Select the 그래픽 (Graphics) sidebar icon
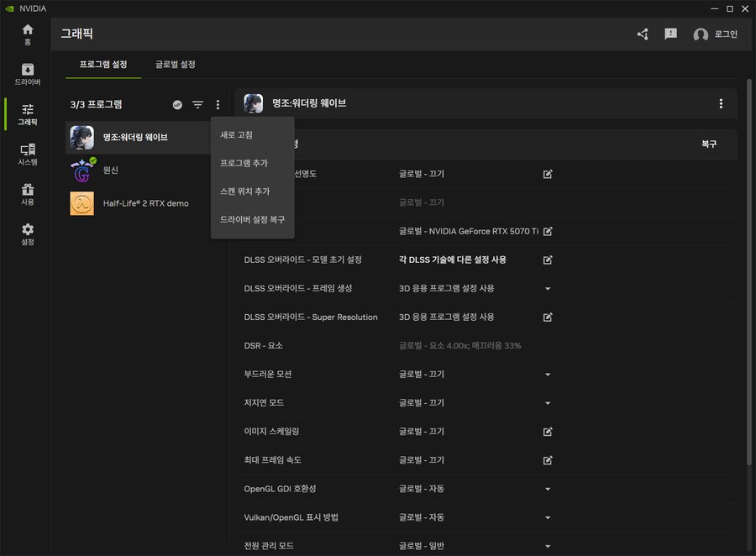The image size is (756, 556). point(28,114)
